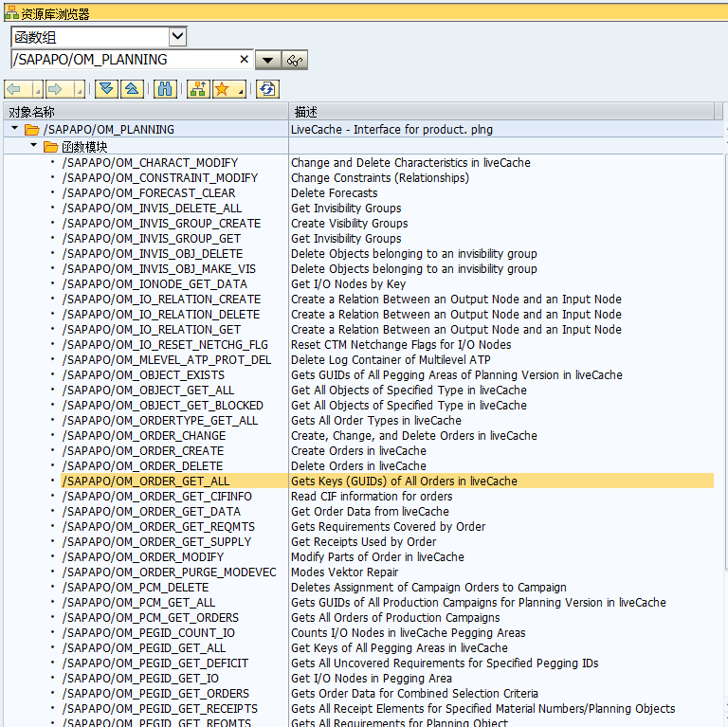Select /SAPAPO/OM_MLEVEL_ATP_PROT_DEL entry
Viewport: 728px width, 727px height.
click(167, 360)
